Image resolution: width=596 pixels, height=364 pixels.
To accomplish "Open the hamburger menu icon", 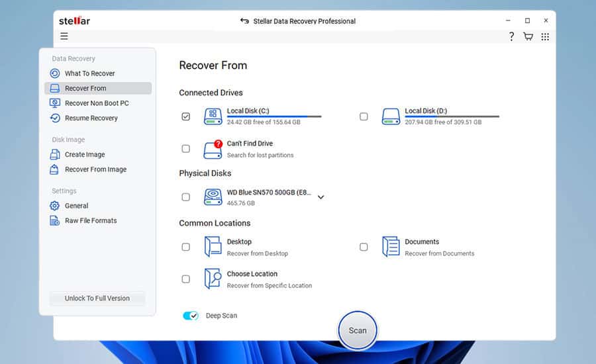I will [x=64, y=36].
